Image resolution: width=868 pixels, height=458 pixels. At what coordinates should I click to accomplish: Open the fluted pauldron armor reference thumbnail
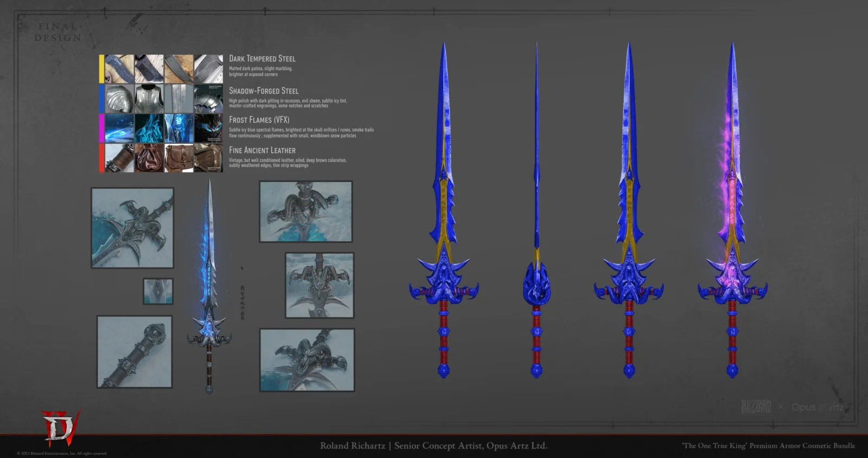(119, 98)
